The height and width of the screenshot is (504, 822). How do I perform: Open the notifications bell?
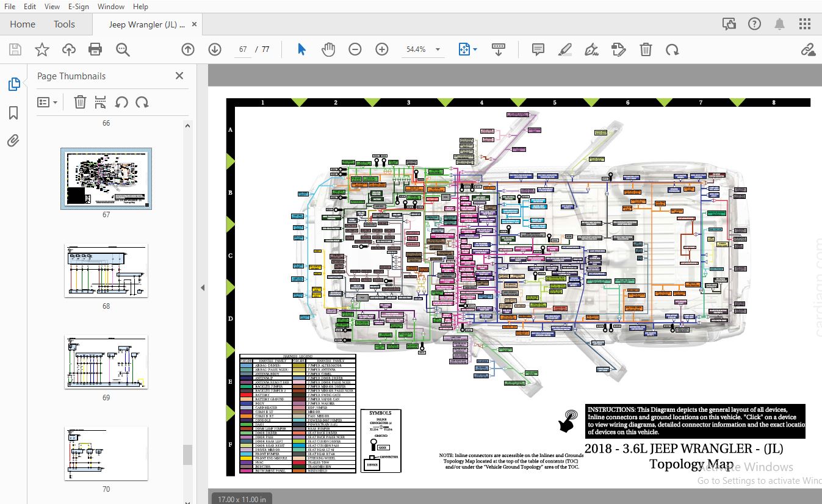[x=779, y=24]
